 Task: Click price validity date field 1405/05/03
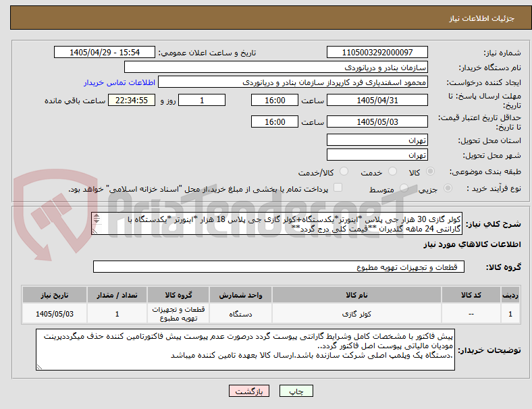pyautogui.click(x=377, y=121)
